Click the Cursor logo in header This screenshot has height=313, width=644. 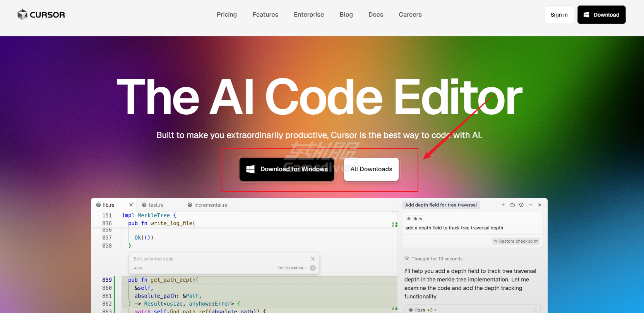(x=41, y=15)
